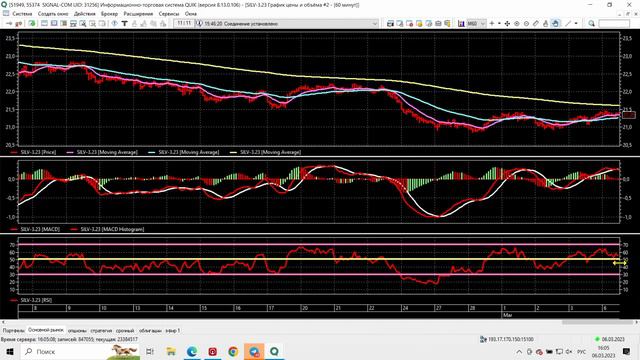The image size is (640, 360).
Task: Open Telegram from the taskbar
Action: coord(254,351)
